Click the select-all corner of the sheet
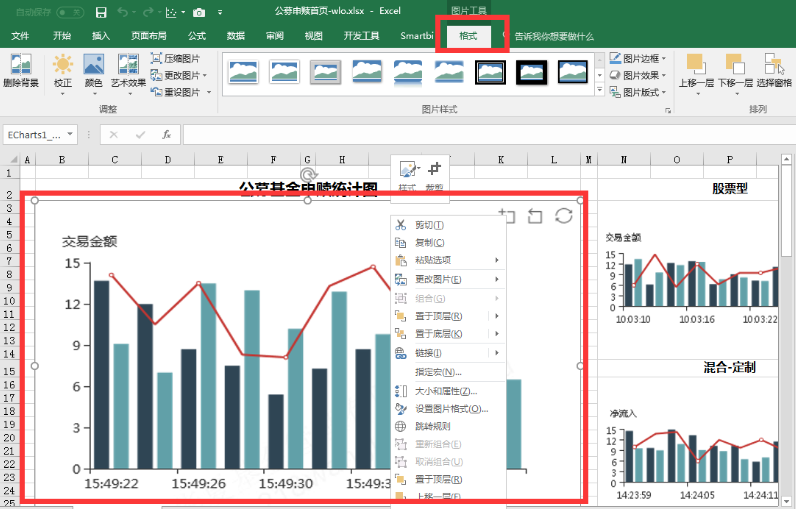The height and width of the screenshot is (509, 796). point(11,160)
